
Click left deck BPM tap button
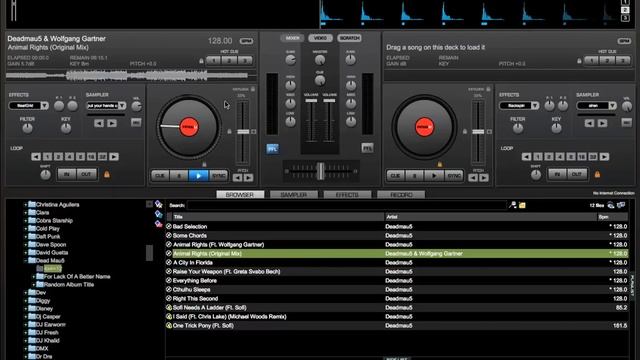tap(246, 41)
